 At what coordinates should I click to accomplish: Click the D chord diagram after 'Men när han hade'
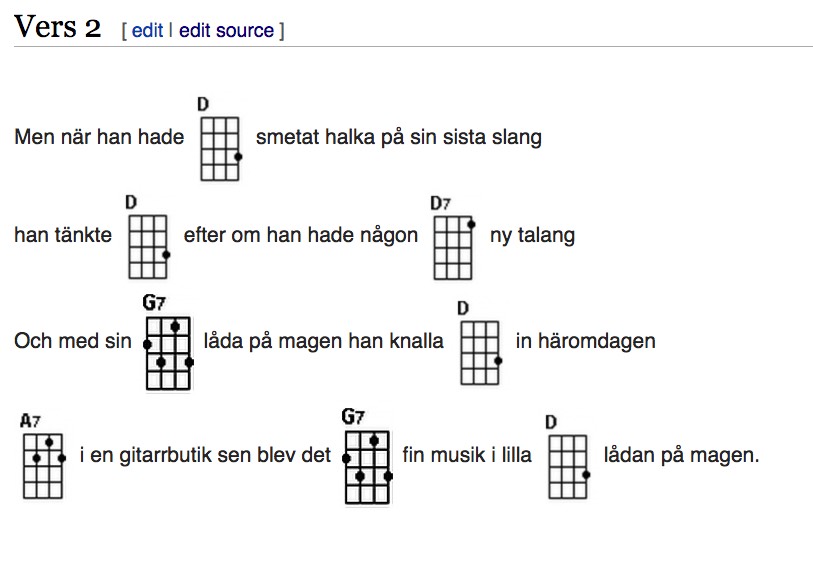tap(220, 139)
